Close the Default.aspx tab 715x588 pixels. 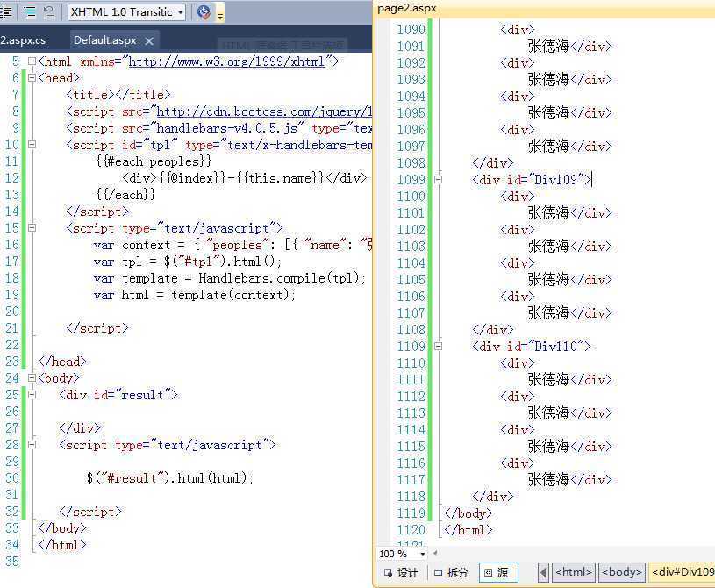tap(148, 41)
